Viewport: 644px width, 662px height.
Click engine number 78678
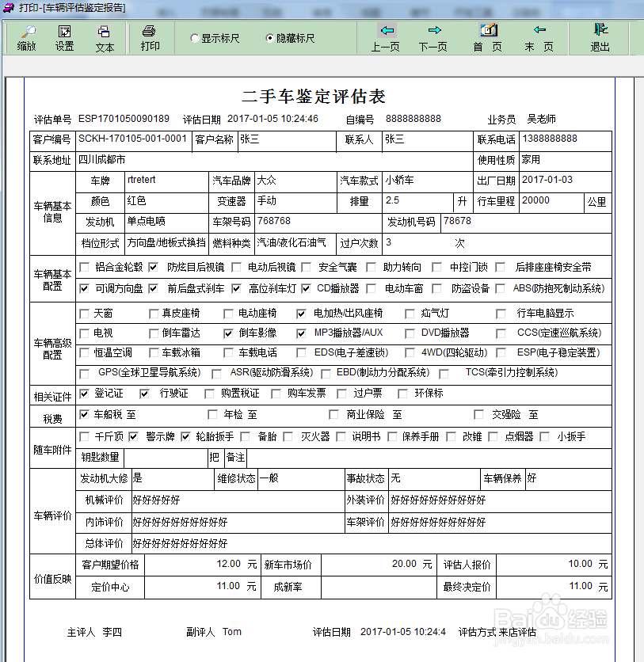(457, 221)
